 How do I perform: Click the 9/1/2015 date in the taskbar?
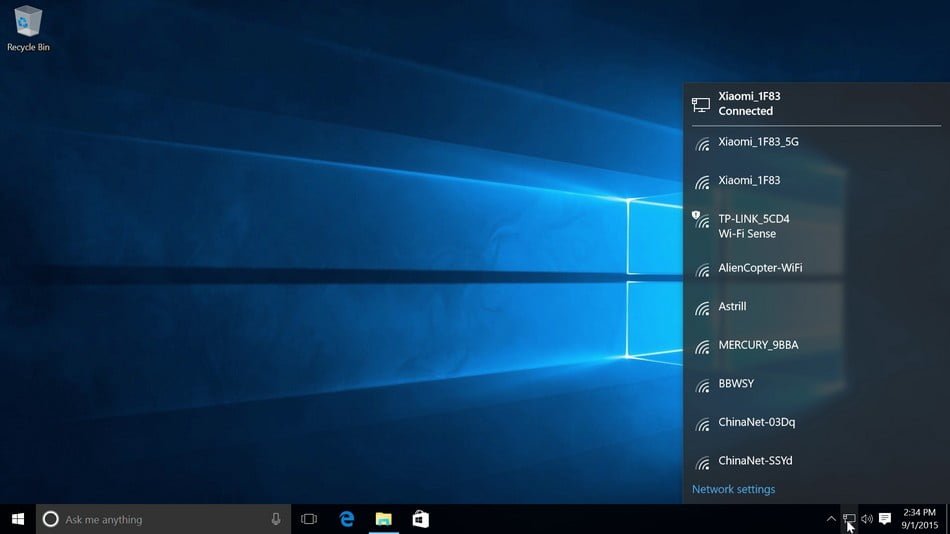[919, 526]
